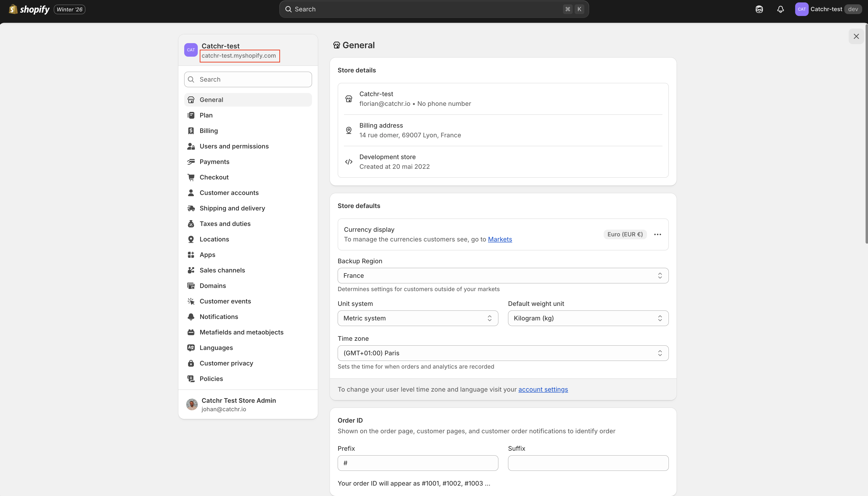Image resolution: width=868 pixels, height=496 pixels.
Task: Click the Payments hand icon in sidebar
Action: [x=191, y=162]
